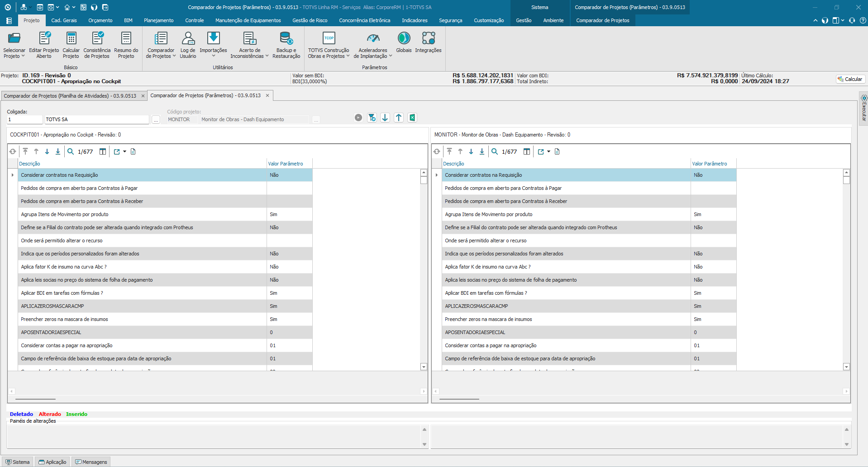868x467 pixels.
Task: Close the Comparador de Projetos (Parâmetros) tab
Action: point(267,95)
